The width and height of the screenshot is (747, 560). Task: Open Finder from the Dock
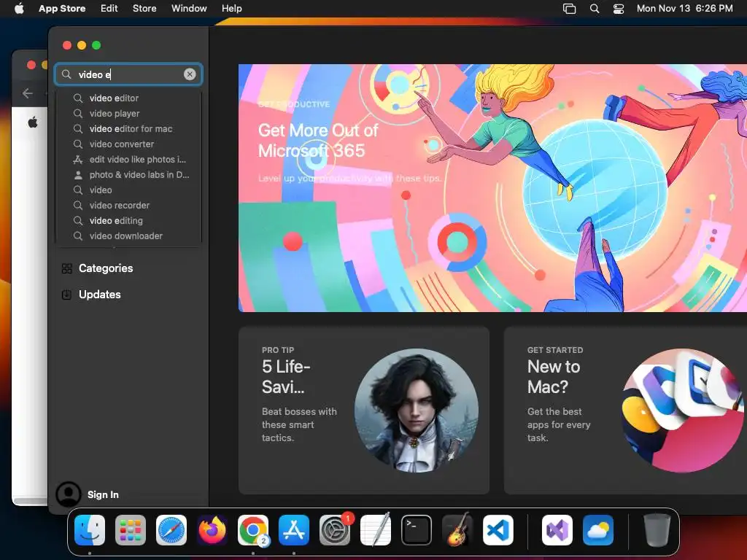tap(90, 530)
